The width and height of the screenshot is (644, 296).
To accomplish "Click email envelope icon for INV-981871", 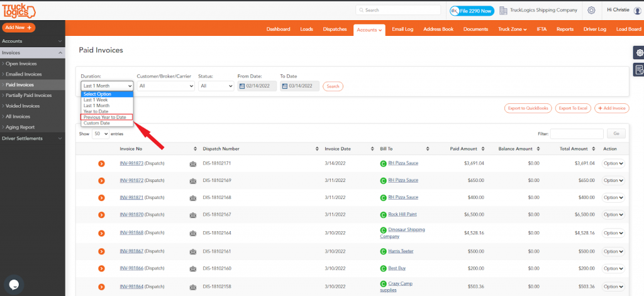I will 192,198.
